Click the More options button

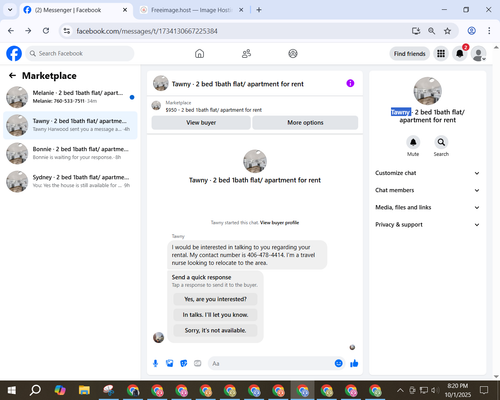(x=305, y=122)
